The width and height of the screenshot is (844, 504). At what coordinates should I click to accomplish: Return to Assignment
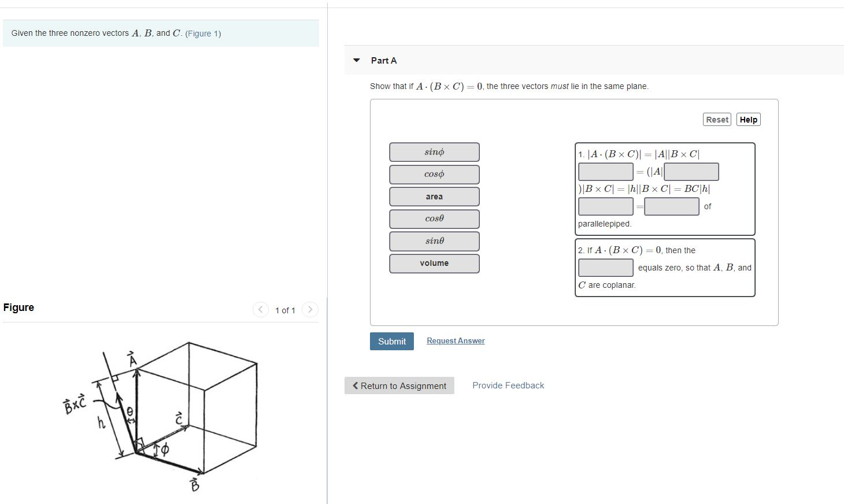(399, 386)
